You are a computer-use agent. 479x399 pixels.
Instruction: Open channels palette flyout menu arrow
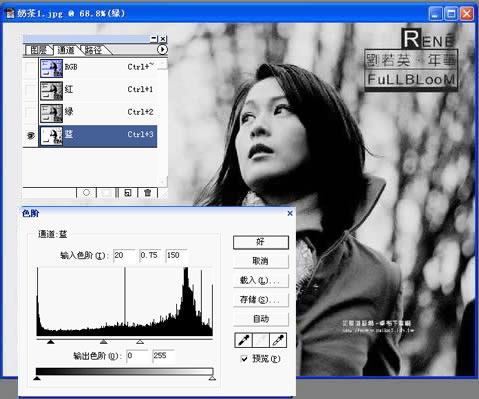click(x=162, y=50)
